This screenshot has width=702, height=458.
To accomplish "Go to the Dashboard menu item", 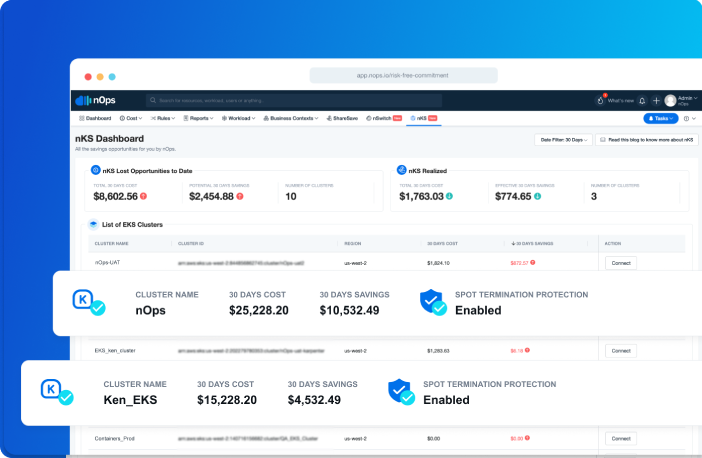I will point(95,118).
